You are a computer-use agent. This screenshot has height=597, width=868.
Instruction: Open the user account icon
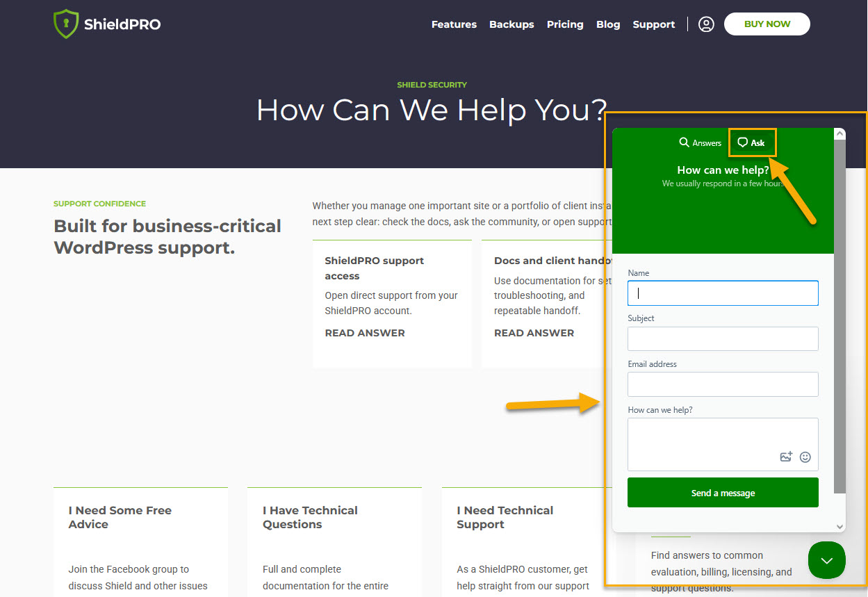pos(706,24)
